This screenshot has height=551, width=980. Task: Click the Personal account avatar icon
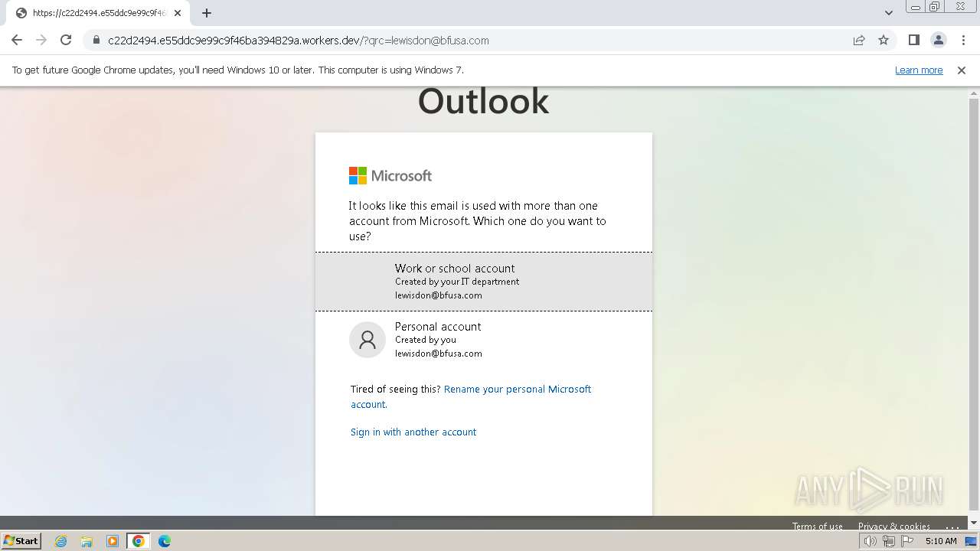coord(367,340)
